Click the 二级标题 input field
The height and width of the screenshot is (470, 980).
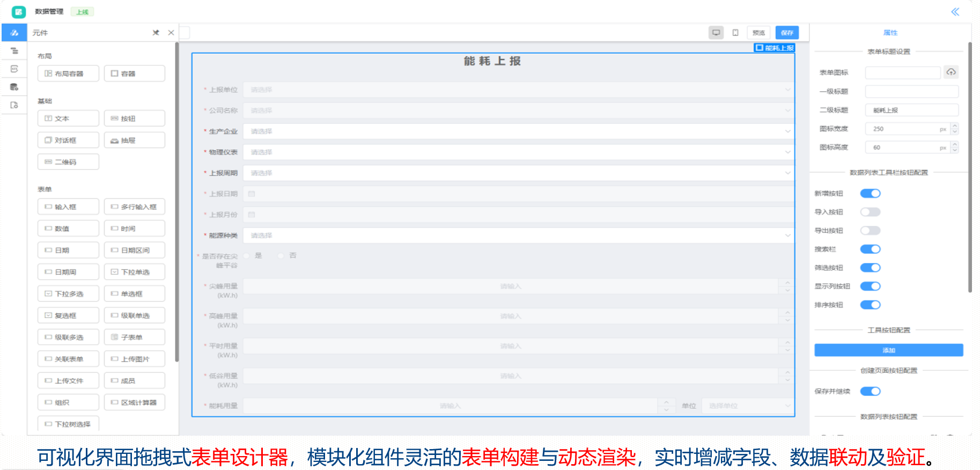(912, 110)
